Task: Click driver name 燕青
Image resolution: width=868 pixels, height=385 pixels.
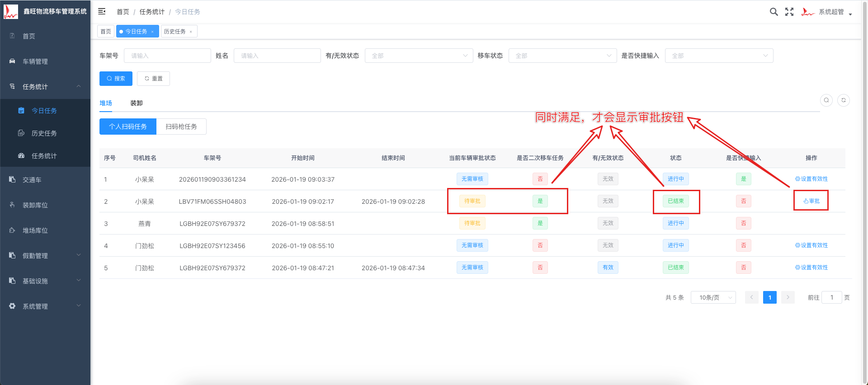Action: (x=145, y=224)
